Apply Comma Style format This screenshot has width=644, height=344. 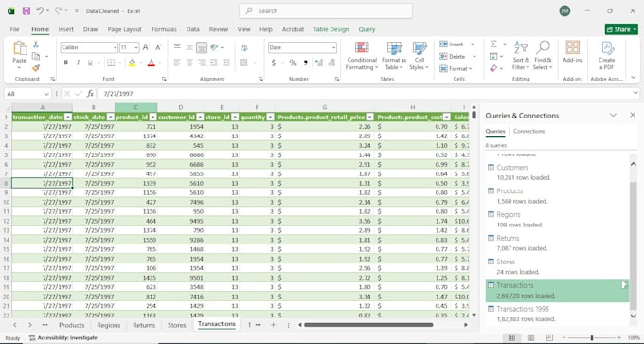point(305,63)
